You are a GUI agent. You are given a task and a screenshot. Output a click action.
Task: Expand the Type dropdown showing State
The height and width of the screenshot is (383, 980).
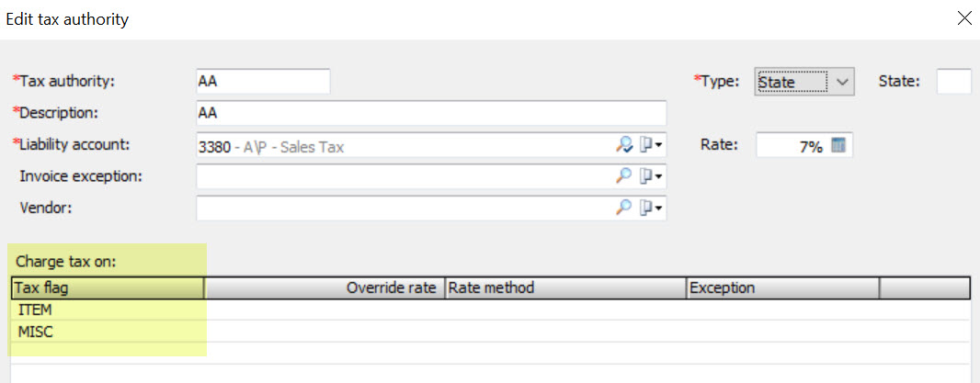(842, 82)
